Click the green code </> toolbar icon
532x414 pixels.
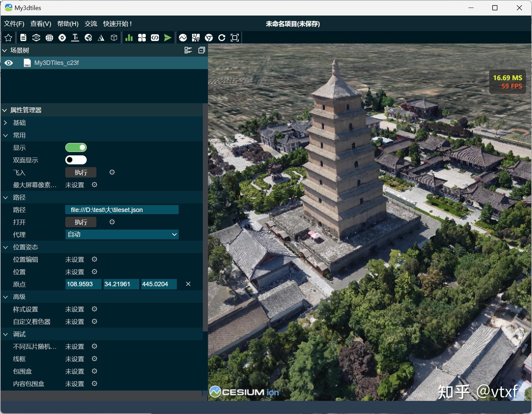(155, 38)
